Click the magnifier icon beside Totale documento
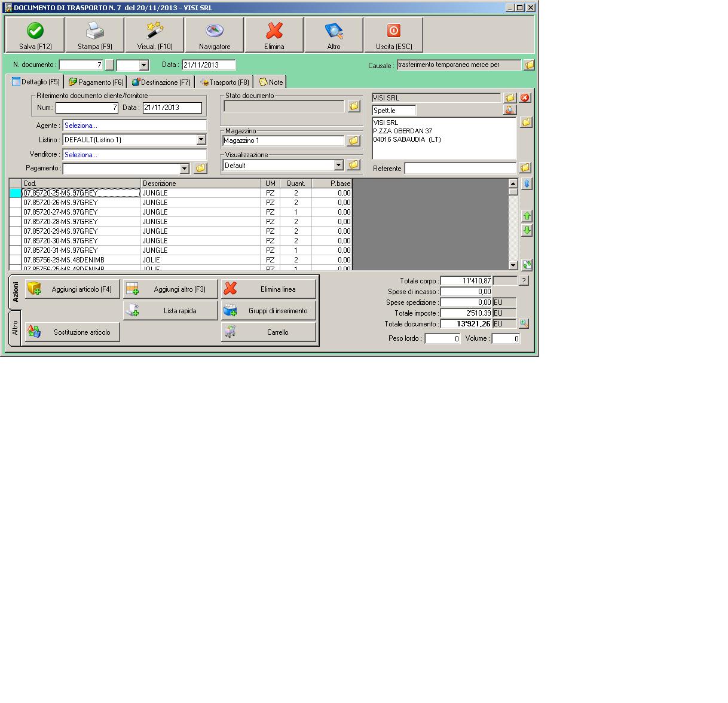Image resolution: width=728 pixels, height=703 pixels. pos(524,323)
